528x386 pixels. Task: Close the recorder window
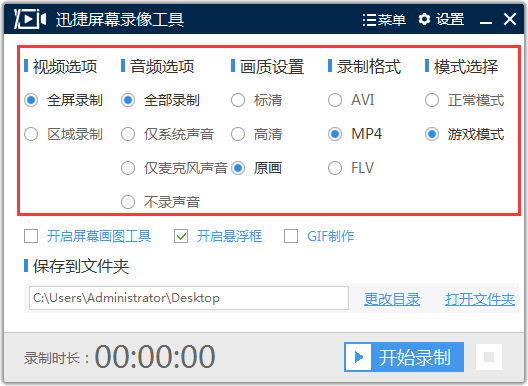510,19
